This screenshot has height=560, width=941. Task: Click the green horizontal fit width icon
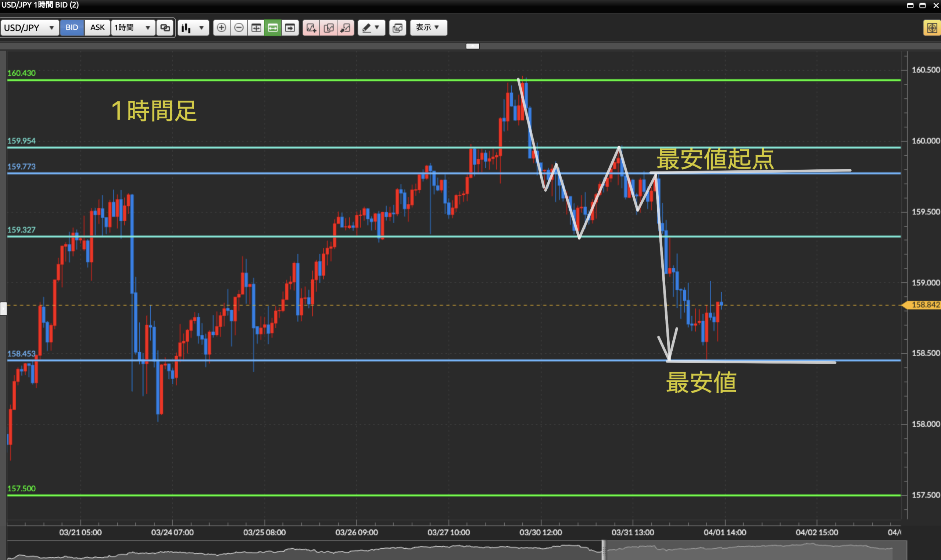[273, 28]
